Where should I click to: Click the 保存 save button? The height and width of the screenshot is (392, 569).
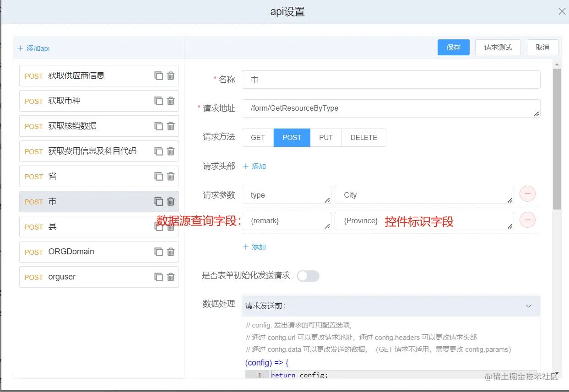[453, 47]
